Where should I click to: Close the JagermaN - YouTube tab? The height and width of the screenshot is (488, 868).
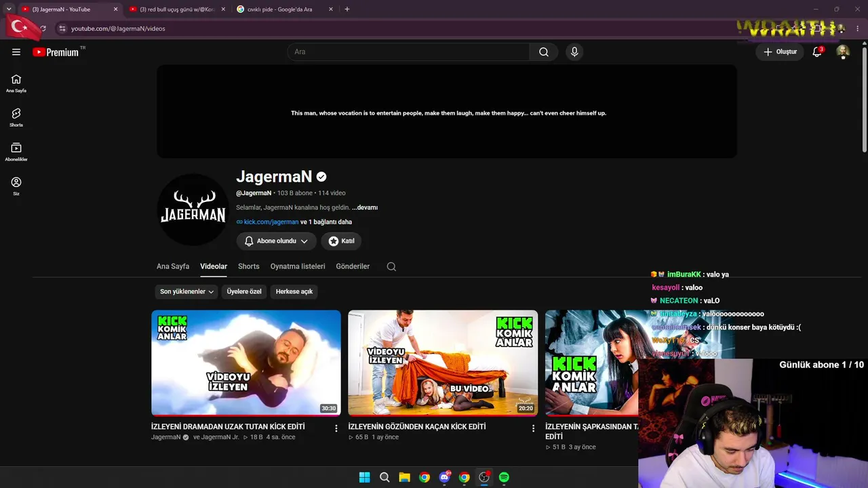115,9
